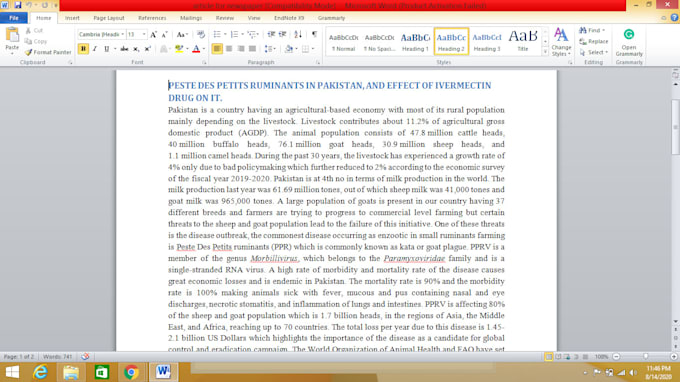Open Google Chrome from the taskbar

(131, 372)
